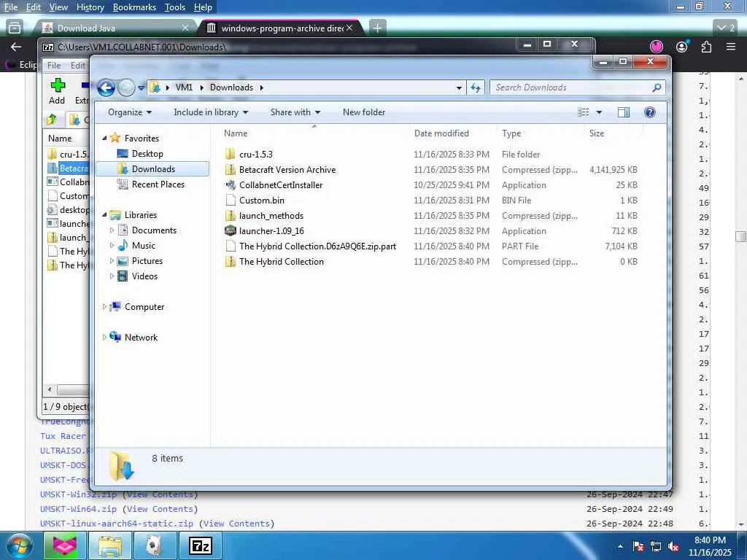Click the volume icon in system tray
The width and height of the screenshot is (747, 560).
[x=673, y=546]
